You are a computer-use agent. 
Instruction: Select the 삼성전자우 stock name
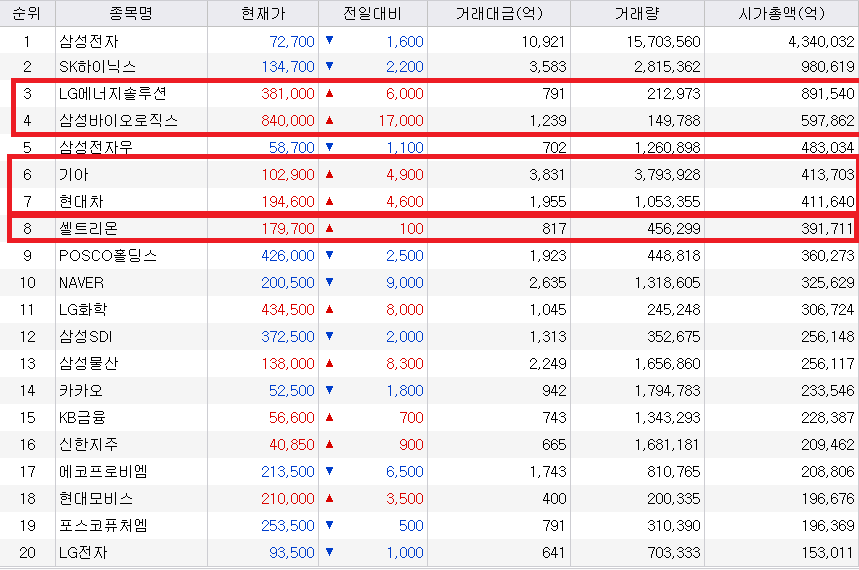click(x=95, y=147)
